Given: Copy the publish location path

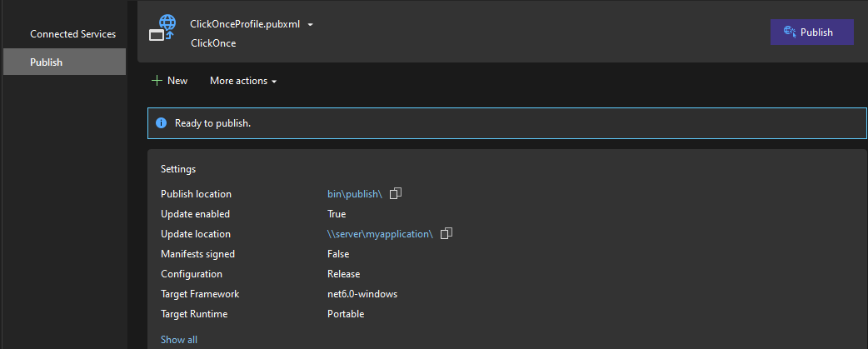Looking at the screenshot, I should point(396,194).
